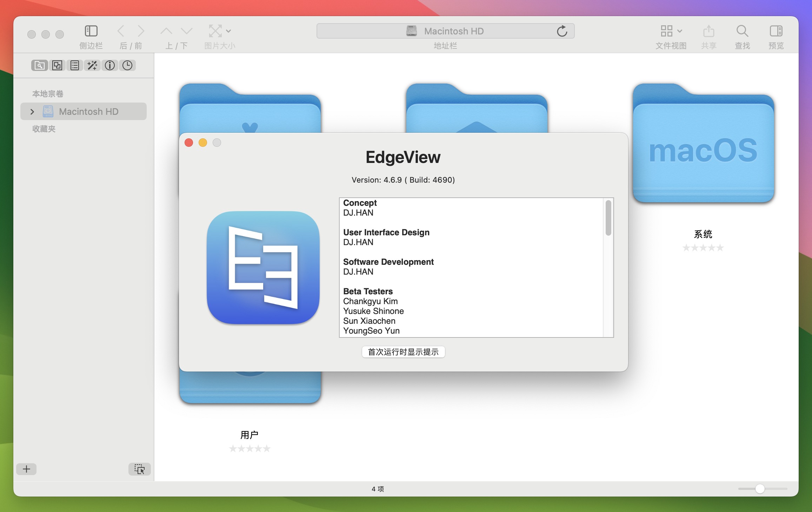Open the 预览 preview icon

point(776,31)
